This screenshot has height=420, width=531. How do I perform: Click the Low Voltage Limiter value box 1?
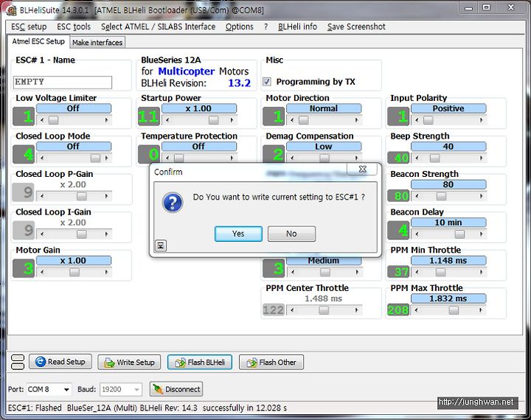coord(24,116)
